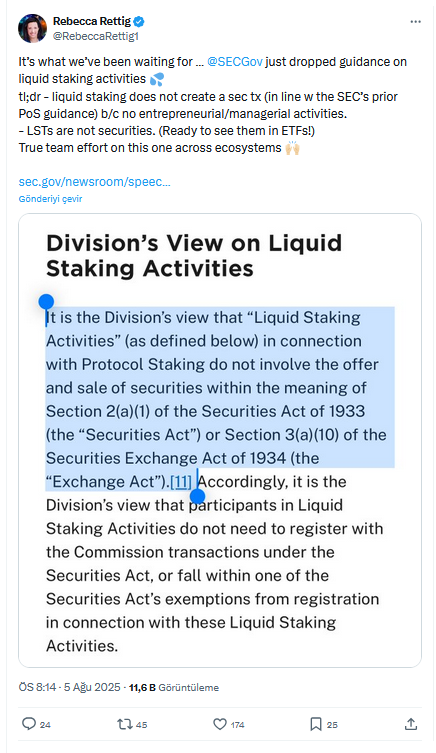This screenshot has height=753, width=436.
Task: Toggle the bookmark icon on the post
Action: point(315,724)
